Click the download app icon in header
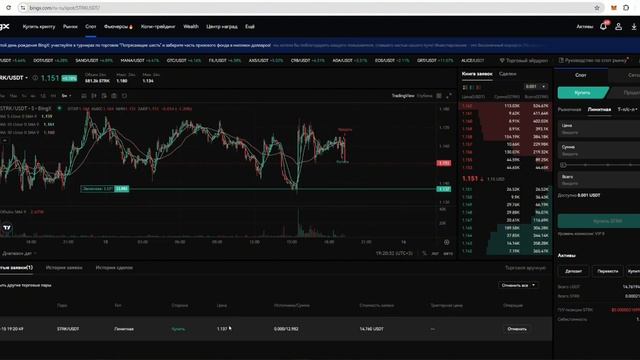 click(634, 27)
